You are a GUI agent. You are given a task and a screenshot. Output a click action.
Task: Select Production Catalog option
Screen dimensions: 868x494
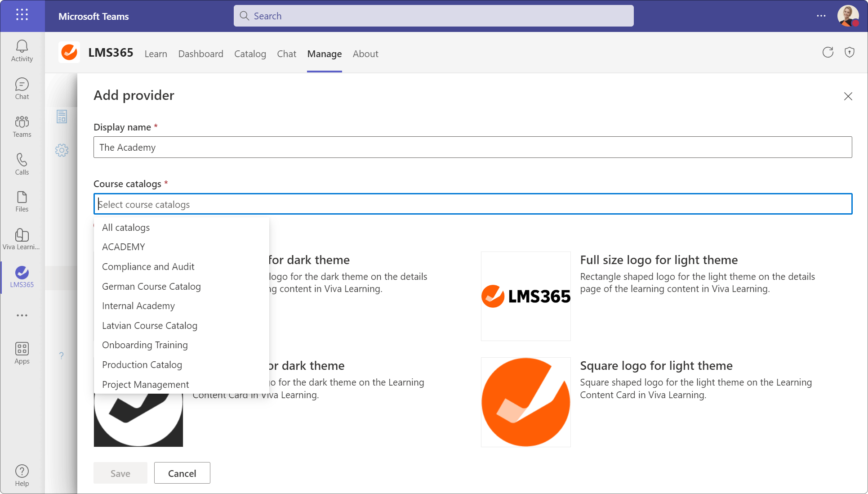point(182,365)
